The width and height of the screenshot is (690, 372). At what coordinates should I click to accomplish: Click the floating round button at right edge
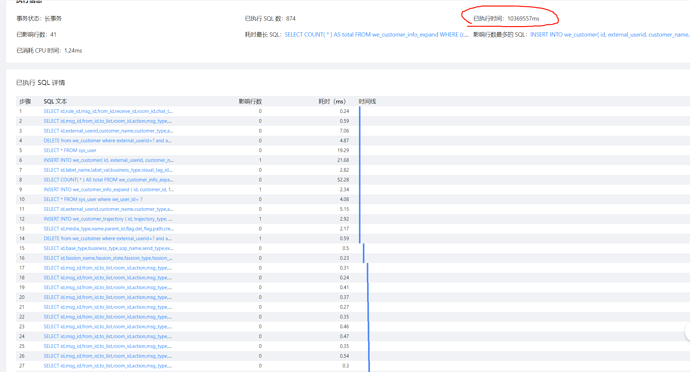(688, 331)
